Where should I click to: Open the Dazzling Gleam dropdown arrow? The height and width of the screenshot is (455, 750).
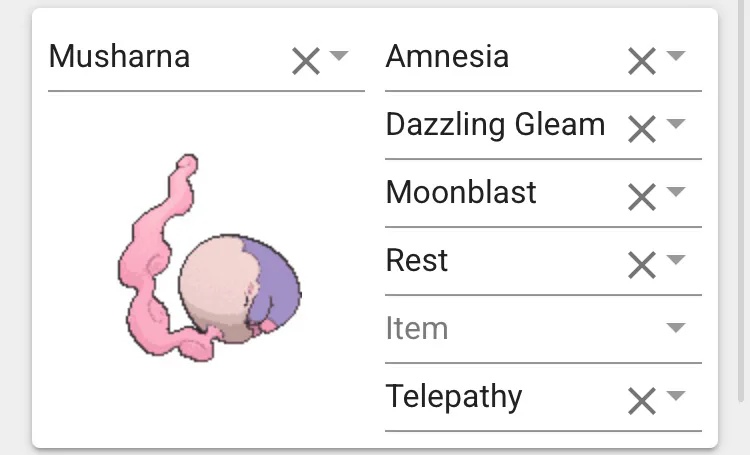click(x=676, y=124)
